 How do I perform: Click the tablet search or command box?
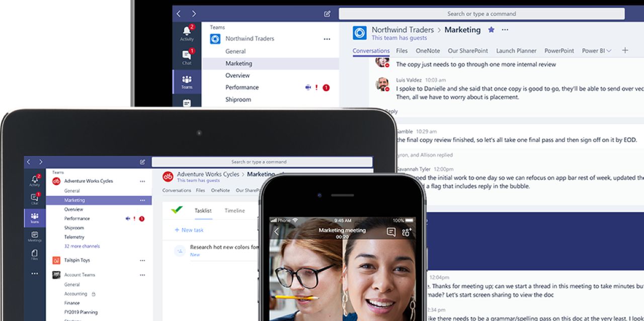(262, 162)
